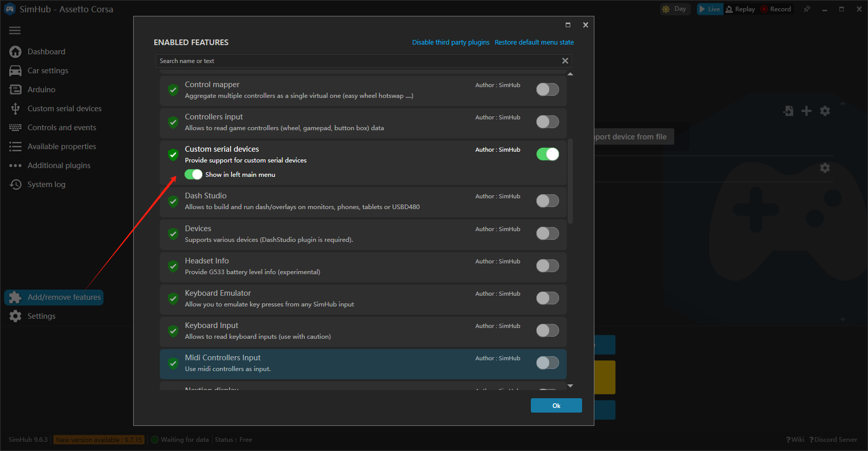This screenshot has height=451, width=868.
Task: Click the plus add device icon
Action: (x=807, y=111)
